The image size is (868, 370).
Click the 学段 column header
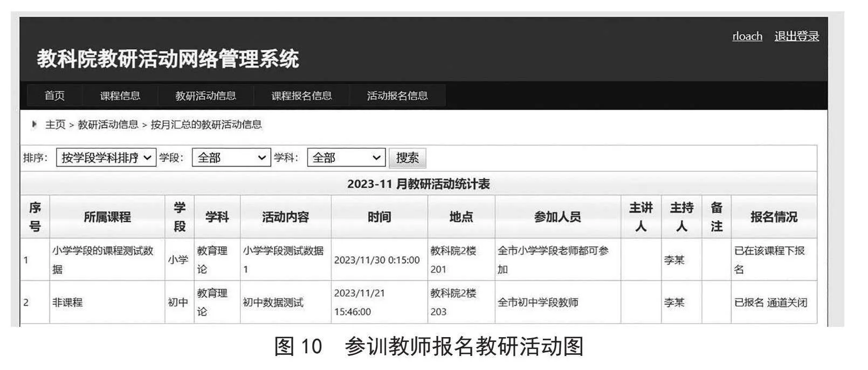tap(180, 217)
